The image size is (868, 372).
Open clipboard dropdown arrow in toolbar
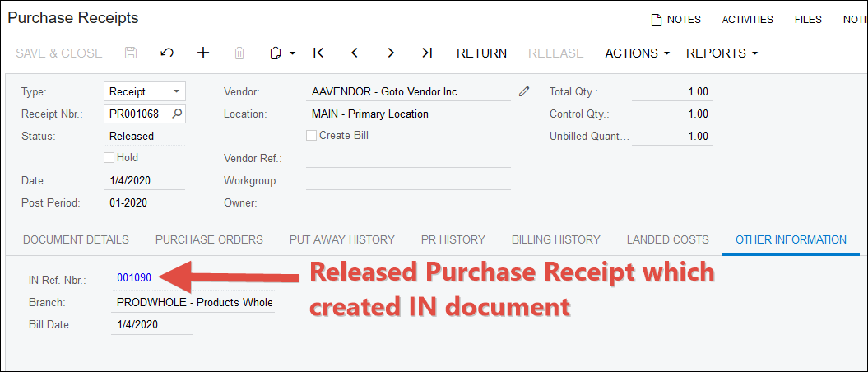pyautogui.click(x=292, y=53)
